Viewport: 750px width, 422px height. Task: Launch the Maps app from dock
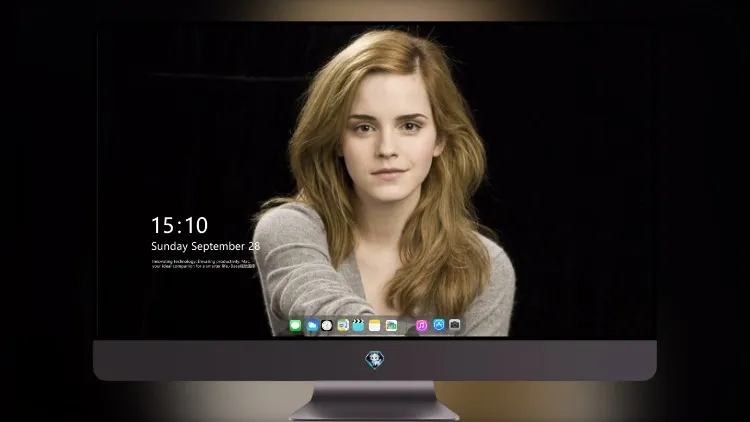(x=343, y=325)
